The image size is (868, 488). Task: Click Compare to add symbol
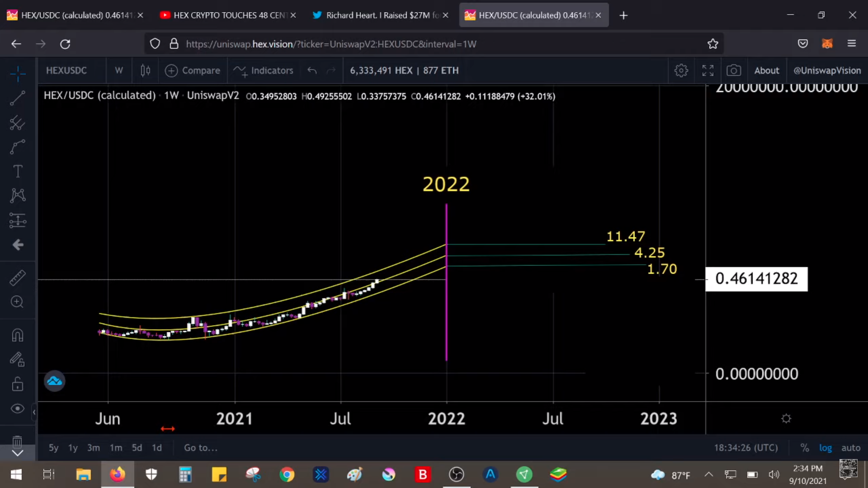tap(193, 70)
